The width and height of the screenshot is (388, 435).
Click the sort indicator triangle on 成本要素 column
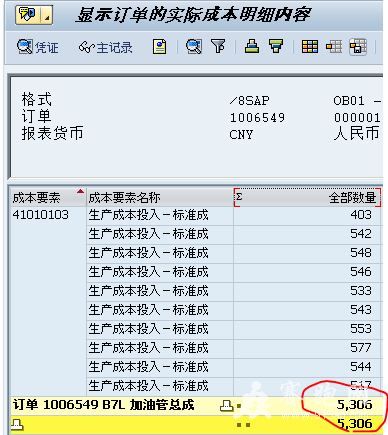click(80, 191)
